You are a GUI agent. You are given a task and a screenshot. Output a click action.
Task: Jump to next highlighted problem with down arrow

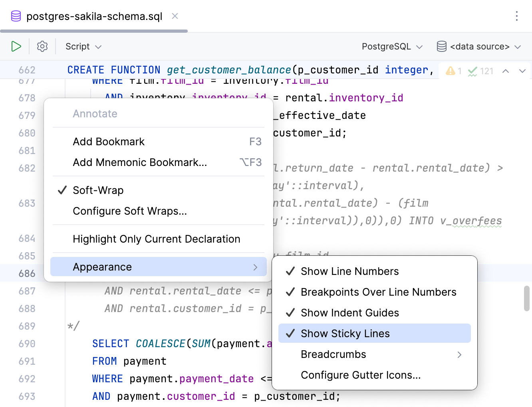click(x=522, y=71)
